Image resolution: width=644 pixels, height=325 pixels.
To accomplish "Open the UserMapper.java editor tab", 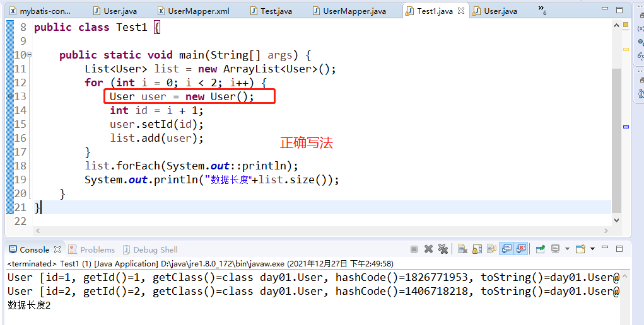I will (x=349, y=11).
